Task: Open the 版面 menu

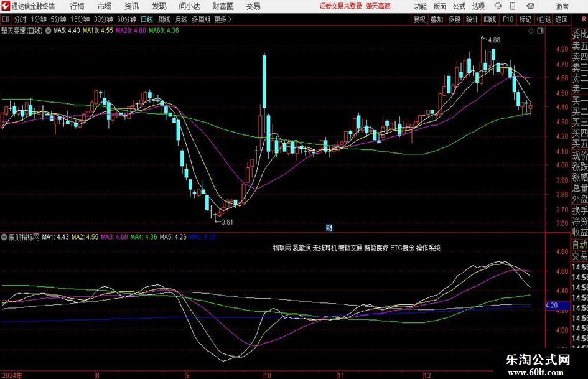Action: tap(440, 6)
